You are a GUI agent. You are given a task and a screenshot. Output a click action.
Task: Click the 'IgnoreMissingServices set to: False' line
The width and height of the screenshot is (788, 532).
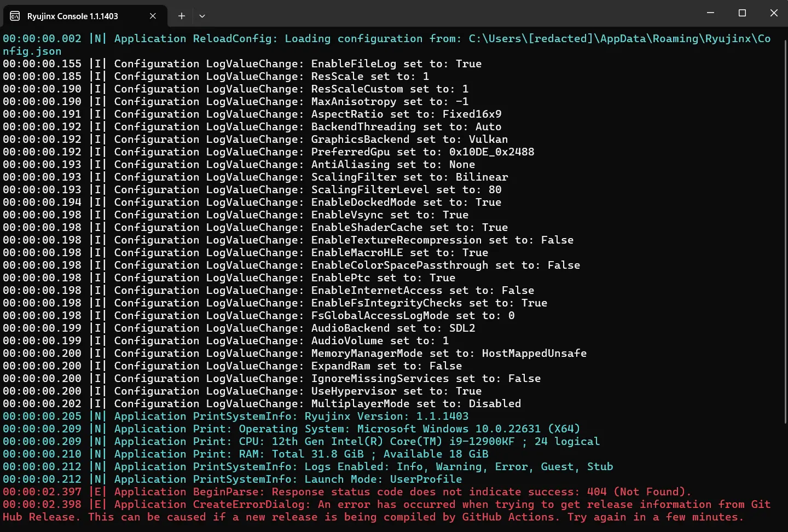coord(272,378)
